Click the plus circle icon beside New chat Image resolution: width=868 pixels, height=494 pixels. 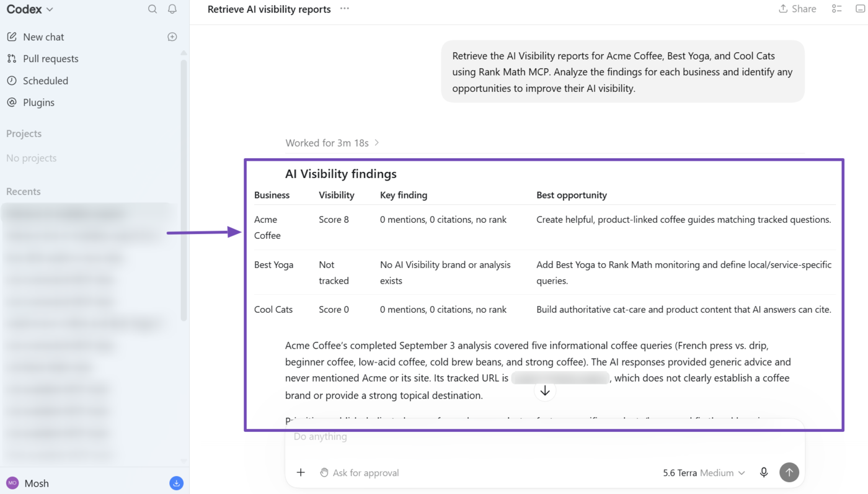click(172, 37)
